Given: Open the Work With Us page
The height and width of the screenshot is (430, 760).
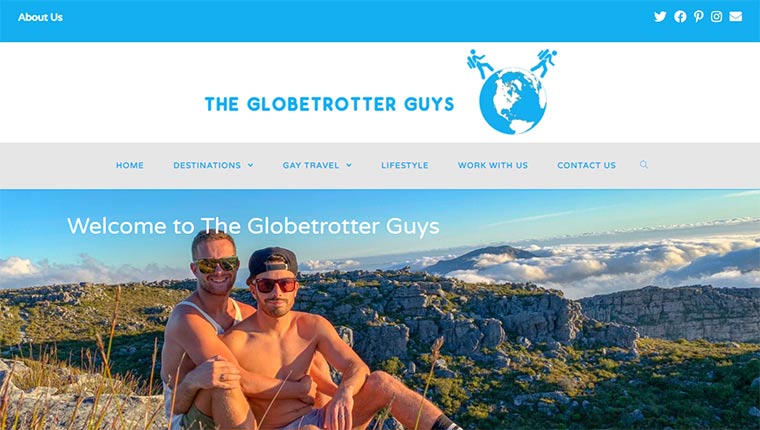Looking at the screenshot, I should [493, 165].
